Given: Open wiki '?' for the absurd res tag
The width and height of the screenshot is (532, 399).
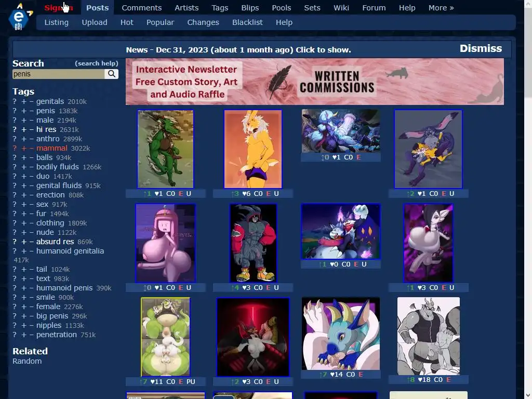Looking at the screenshot, I should [x=15, y=242].
